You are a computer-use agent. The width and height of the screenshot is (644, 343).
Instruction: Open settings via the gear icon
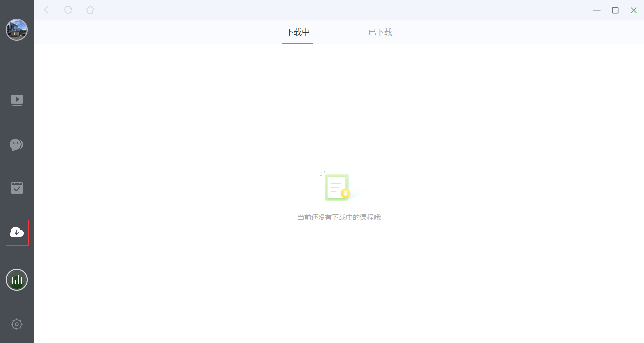17,324
